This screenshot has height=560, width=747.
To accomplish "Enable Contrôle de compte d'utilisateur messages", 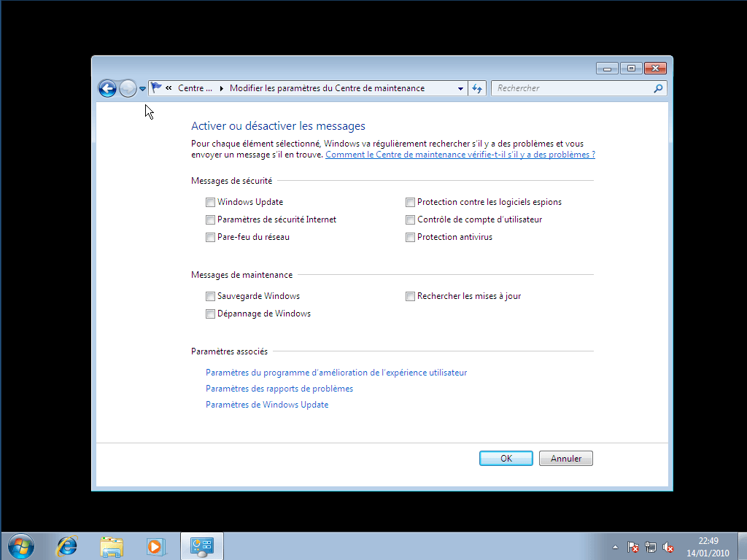I will 410,220.
